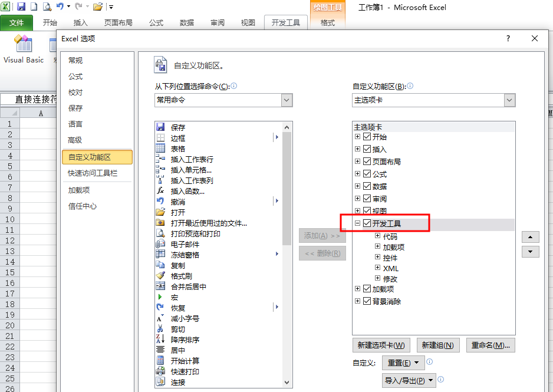This screenshot has height=392, width=553.
Task: Select the 保存 command icon in list
Action: (x=160, y=127)
